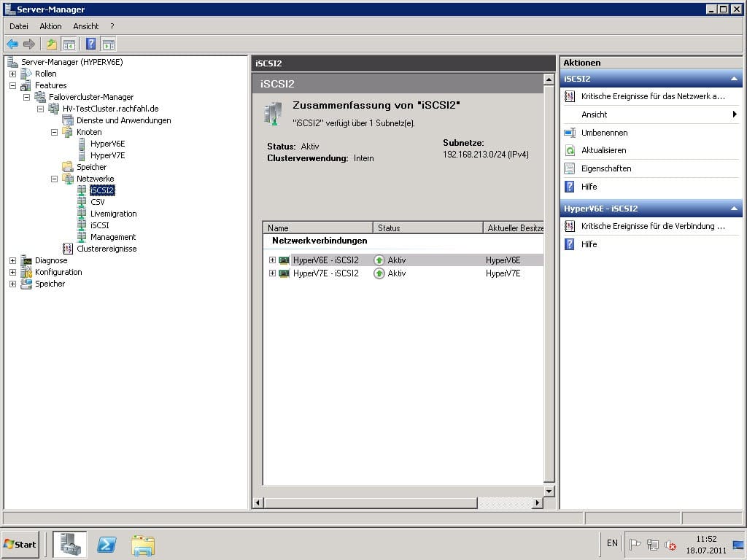Click the Action Center flag tray icon
Screen dimensions: 747x560
tap(635, 544)
